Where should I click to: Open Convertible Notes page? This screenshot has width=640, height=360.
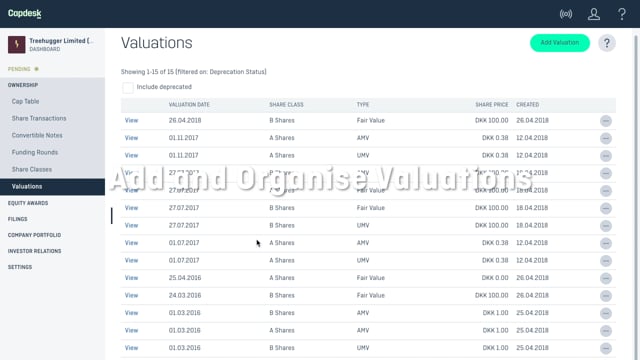pos(37,135)
